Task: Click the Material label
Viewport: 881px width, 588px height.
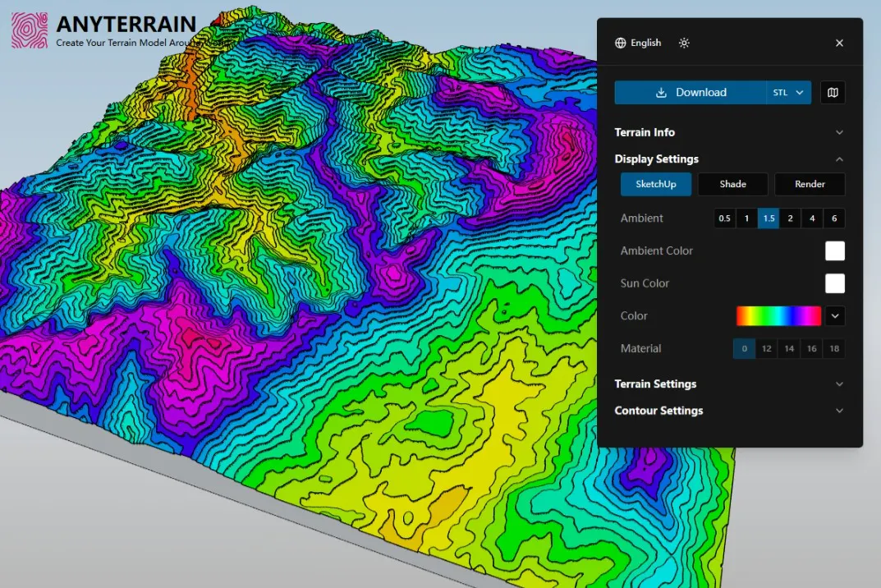Action: 640,349
